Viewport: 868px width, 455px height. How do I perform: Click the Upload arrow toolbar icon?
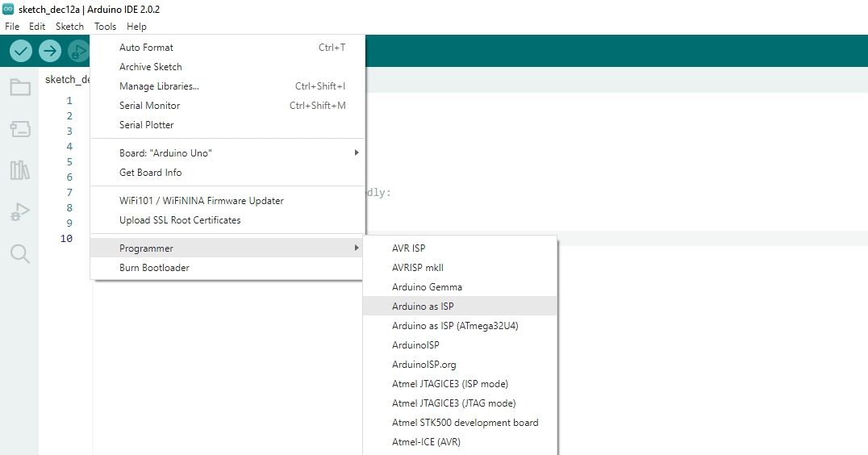50,51
